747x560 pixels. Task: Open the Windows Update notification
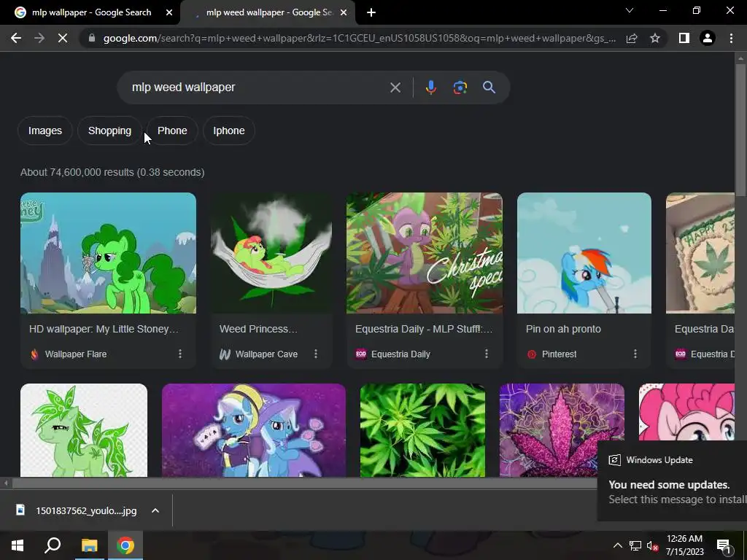672,481
